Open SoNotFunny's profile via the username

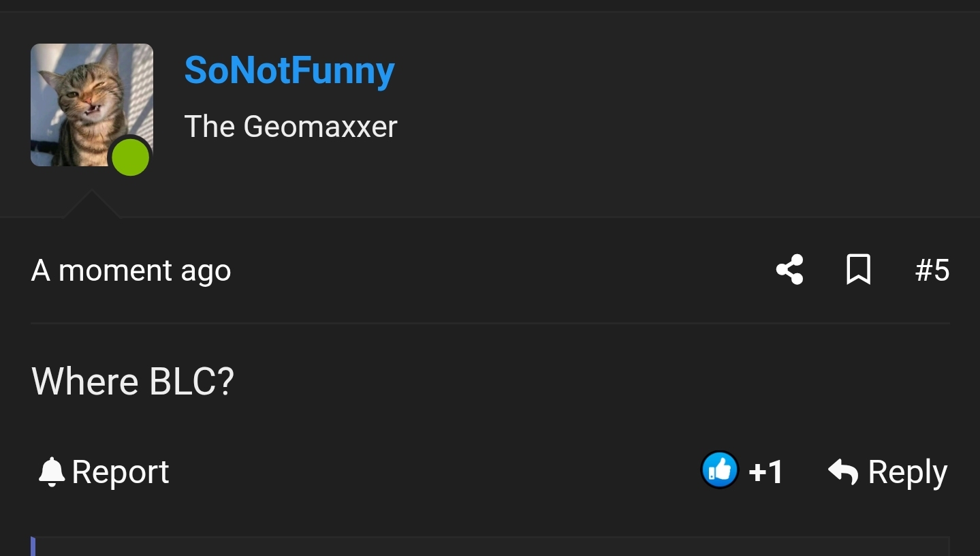pos(289,70)
